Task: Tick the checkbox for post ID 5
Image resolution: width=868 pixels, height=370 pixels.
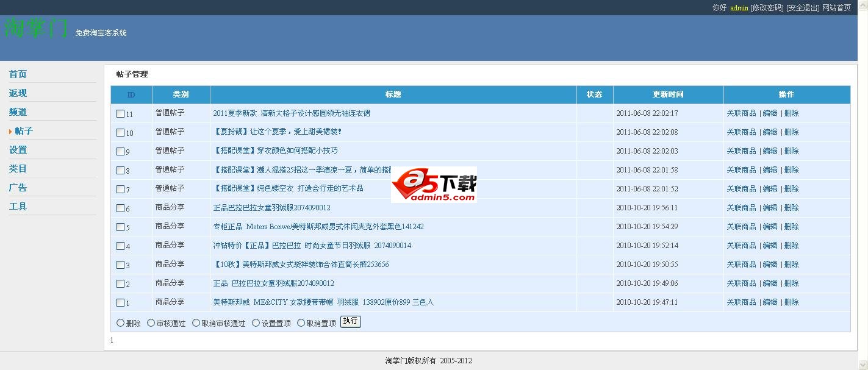Action: (x=120, y=227)
